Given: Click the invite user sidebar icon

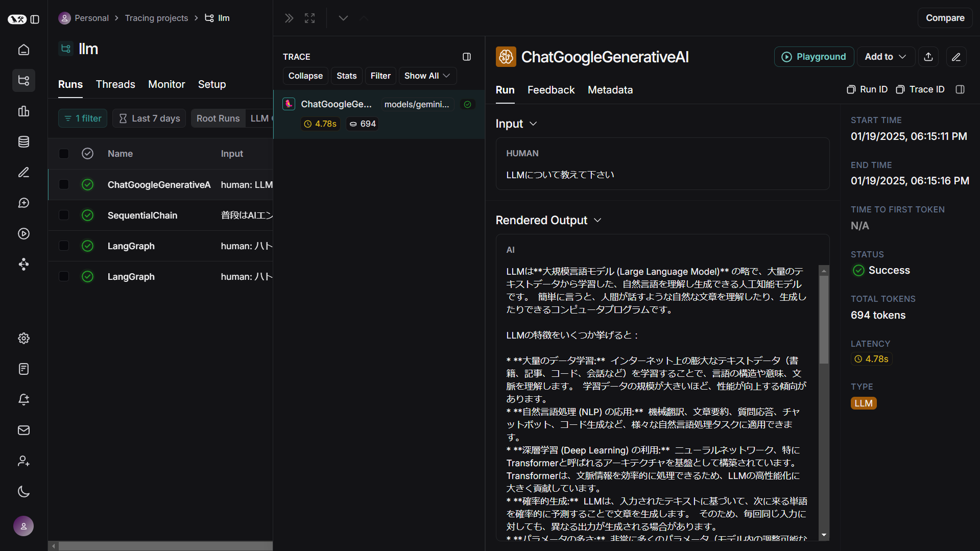Looking at the screenshot, I should (x=23, y=461).
